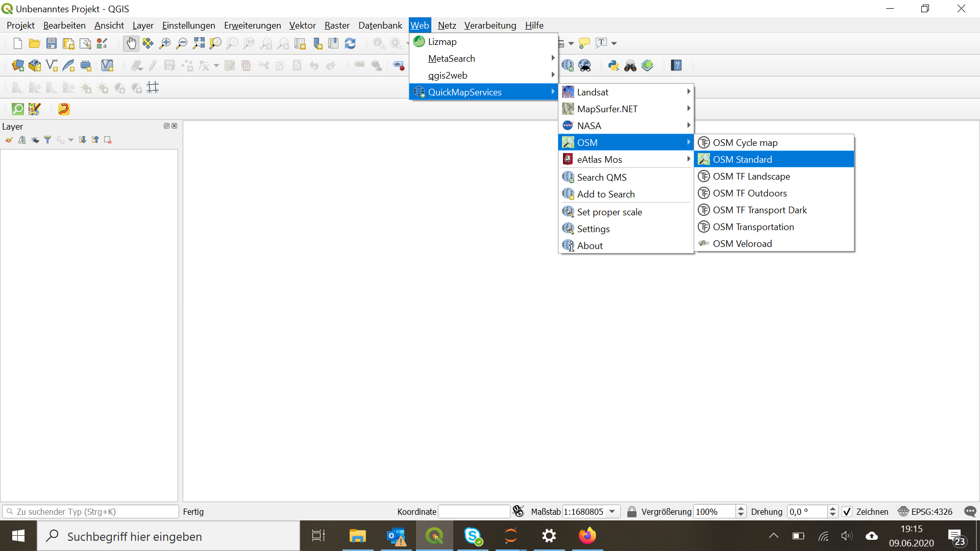Open a project with the folder icon

tap(35, 43)
